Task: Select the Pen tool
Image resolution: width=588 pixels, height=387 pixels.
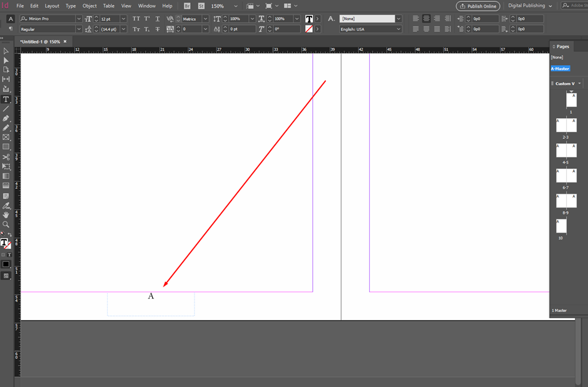Action: [x=6, y=118]
